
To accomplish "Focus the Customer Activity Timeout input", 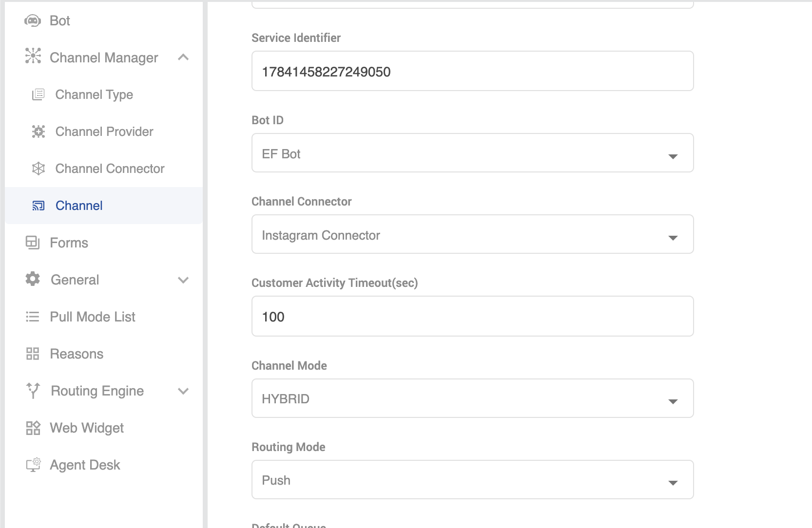I will click(472, 316).
